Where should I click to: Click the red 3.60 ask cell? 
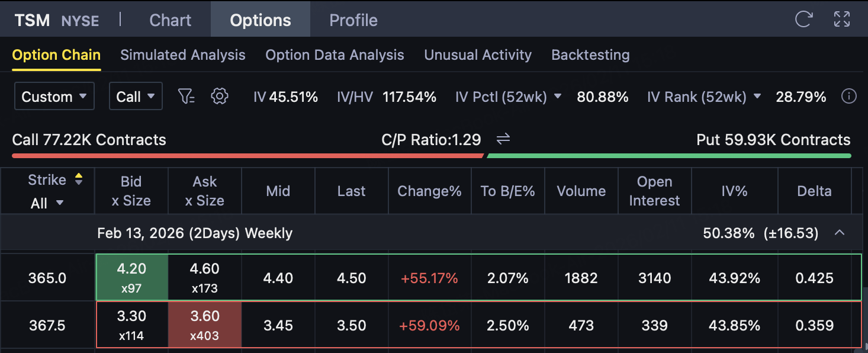coord(205,325)
